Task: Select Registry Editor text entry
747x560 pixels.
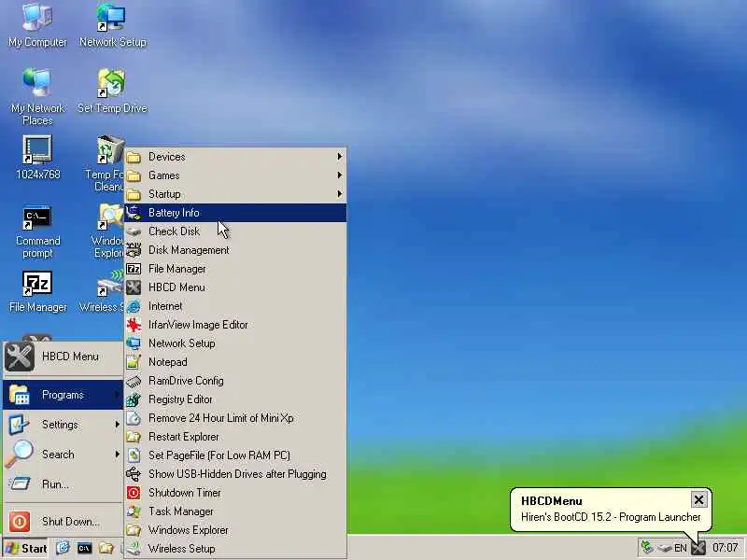Action: click(x=180, y=399)
